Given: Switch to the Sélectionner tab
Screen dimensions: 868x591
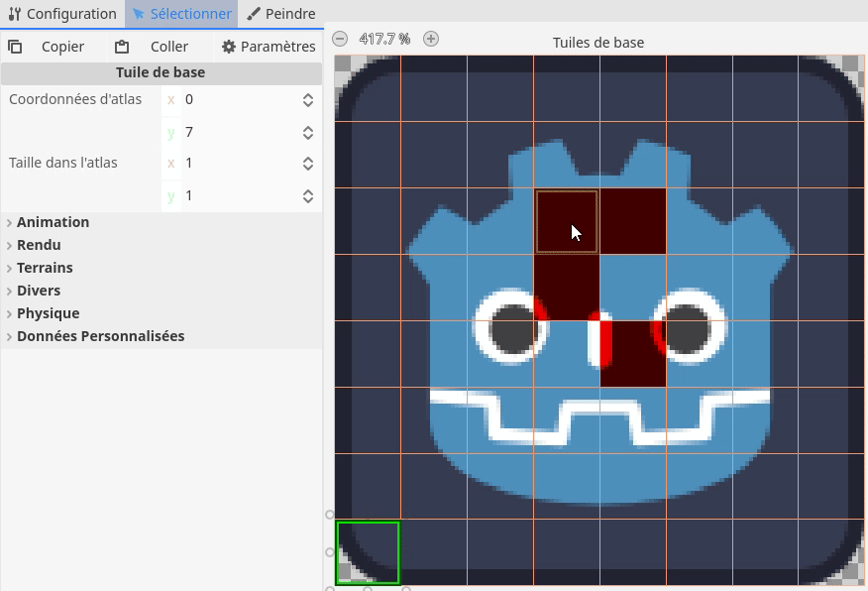Looking at the screenshot, I should click(x=181, y=14).
